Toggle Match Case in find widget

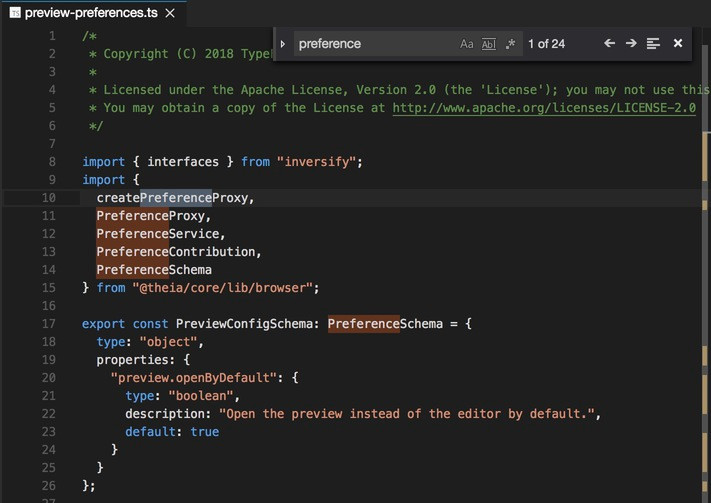[467, 44]
